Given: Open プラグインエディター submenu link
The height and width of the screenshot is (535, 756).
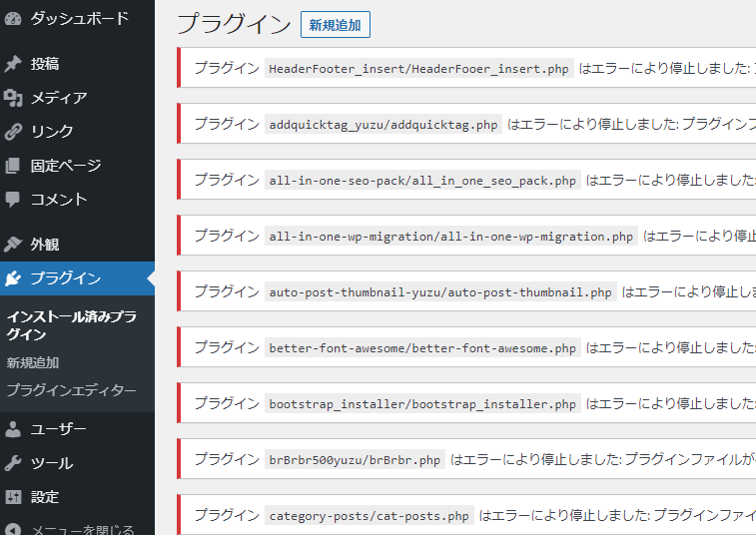Looking at the screenshot, I should [x=71, y=390].
